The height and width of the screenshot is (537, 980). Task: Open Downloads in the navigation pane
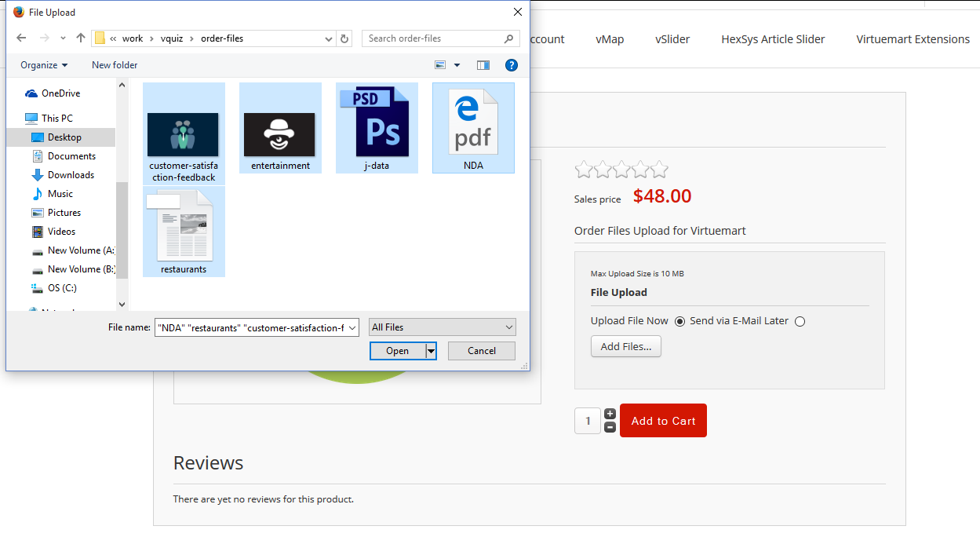pyautogui.click(x=71, y=175)
